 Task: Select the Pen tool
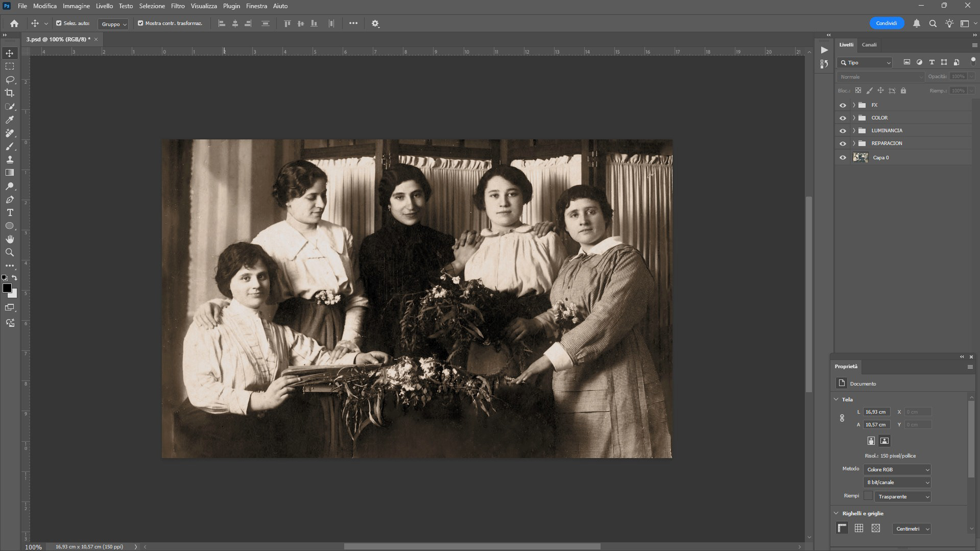[10, 199]
